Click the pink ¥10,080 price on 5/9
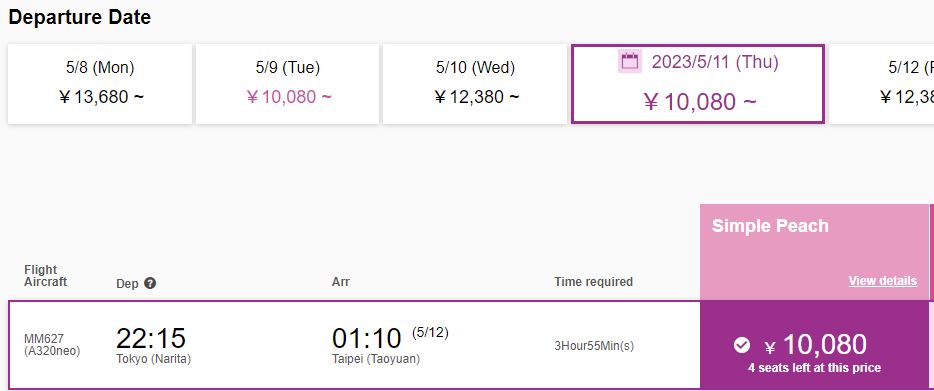934x391 pixels. [288, 97]
